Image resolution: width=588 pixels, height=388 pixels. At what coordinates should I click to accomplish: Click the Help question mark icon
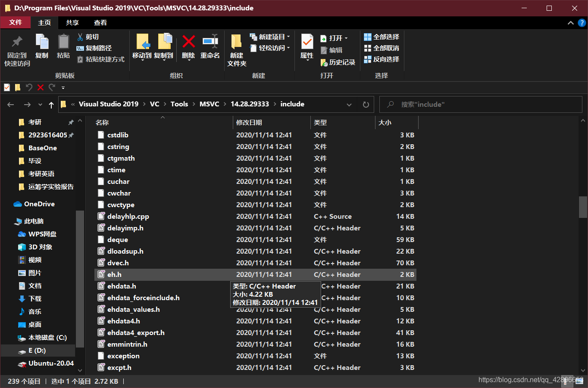pyautogui.click(x=582, y=23)
